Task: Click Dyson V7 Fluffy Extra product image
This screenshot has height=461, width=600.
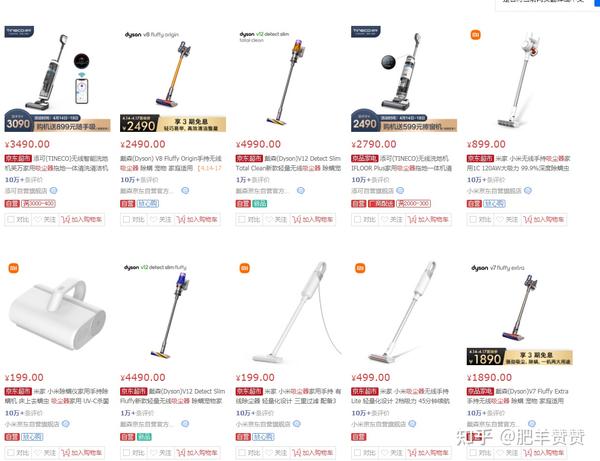Action: pyautogui.click(x=520, y=308)
